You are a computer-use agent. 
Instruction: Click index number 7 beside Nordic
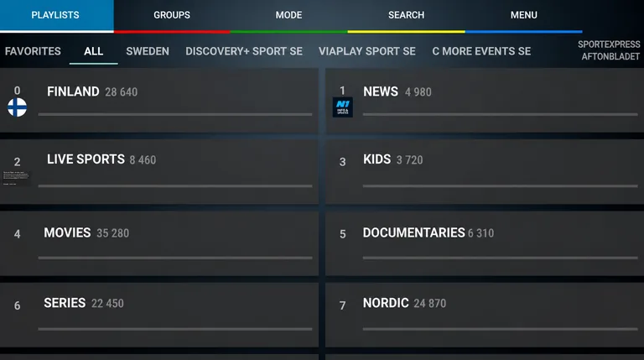[342, 305]
